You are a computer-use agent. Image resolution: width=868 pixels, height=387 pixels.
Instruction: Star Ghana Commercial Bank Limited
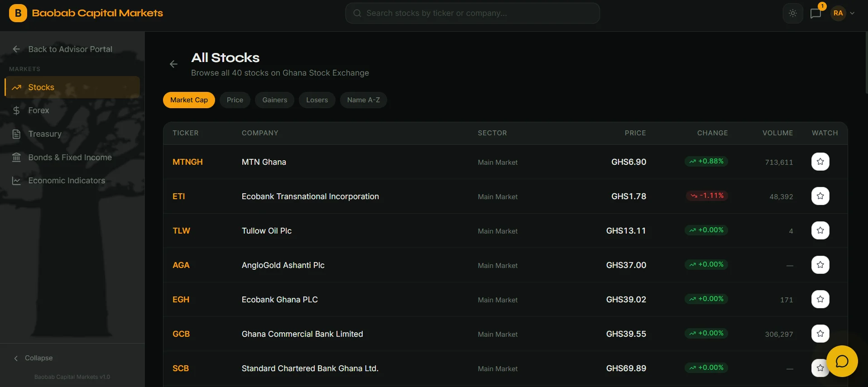click(x=820, y=334)
